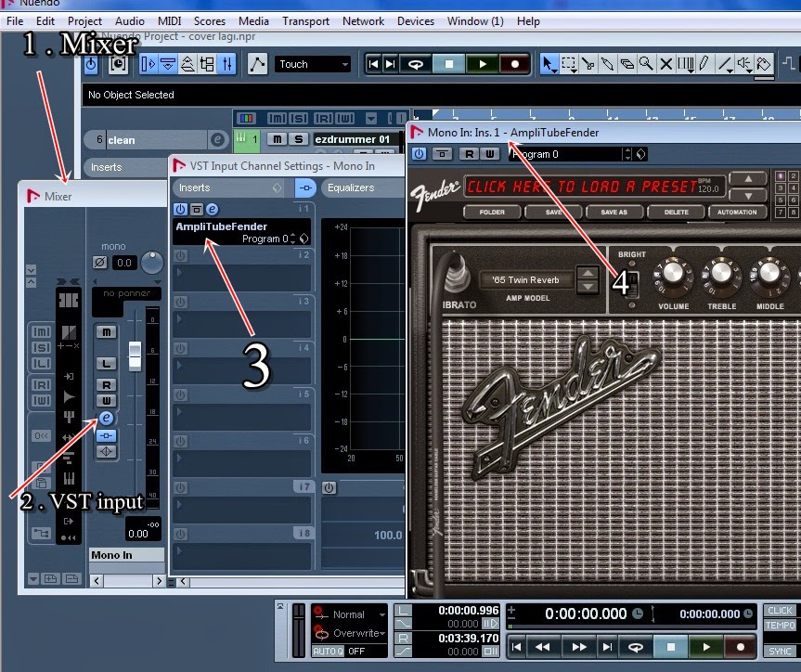
Task: Adjust the TREBLE knob on amp
Action: [x=721, y=273]
